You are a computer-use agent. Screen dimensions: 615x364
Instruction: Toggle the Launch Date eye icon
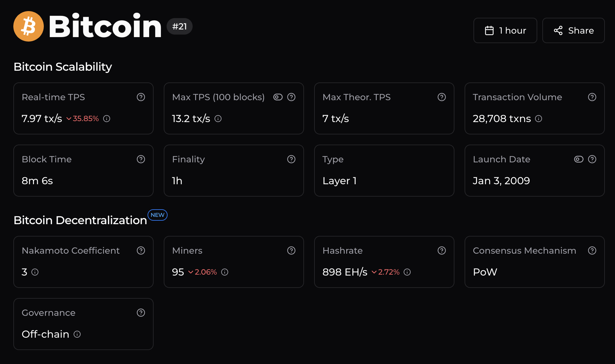[579, 159]
